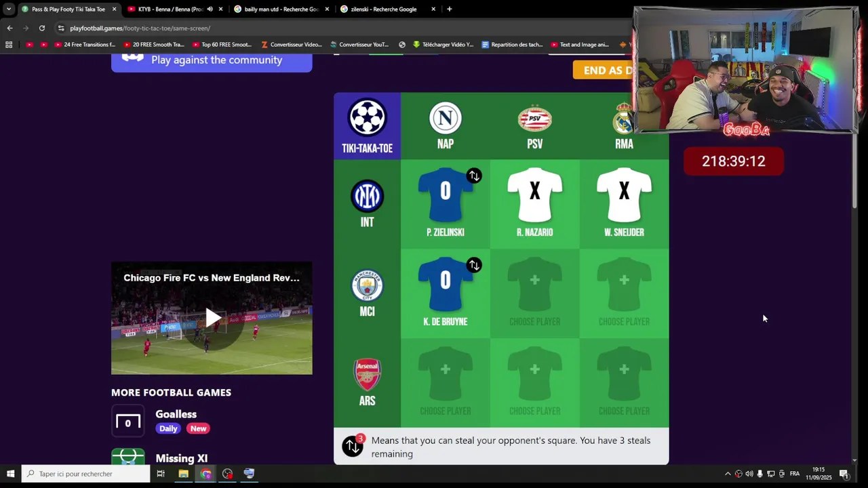Open the Goalless game icon
The height and width of the screenshot is (488, 868).
coord(127,421)
